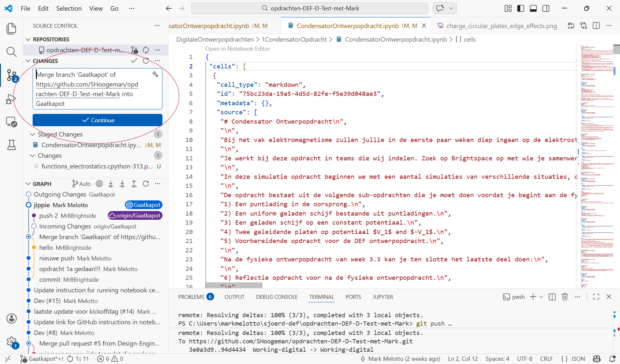The image size is (620, 364).
Task: Open the Testing flask icon
Action: coord(12,145)
